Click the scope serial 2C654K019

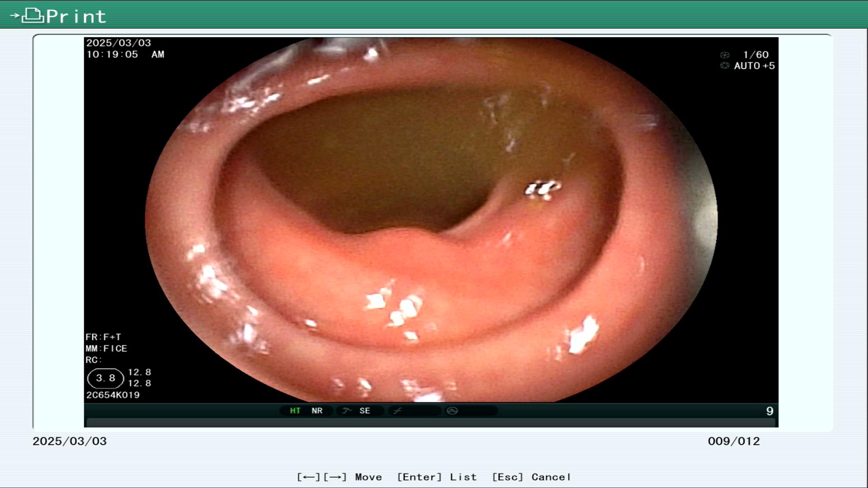point(113,395)
